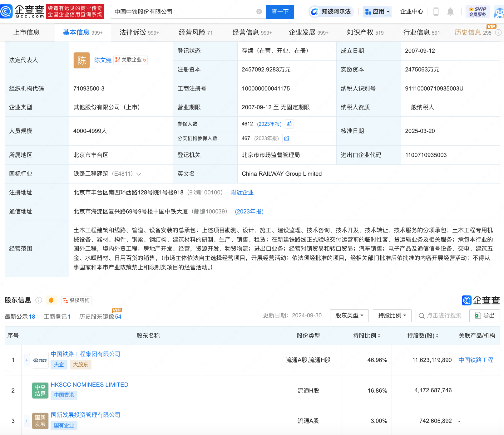The width and height of the screenshot is (504, 435).
Task: Open SVIP member services
Action: 477,12
